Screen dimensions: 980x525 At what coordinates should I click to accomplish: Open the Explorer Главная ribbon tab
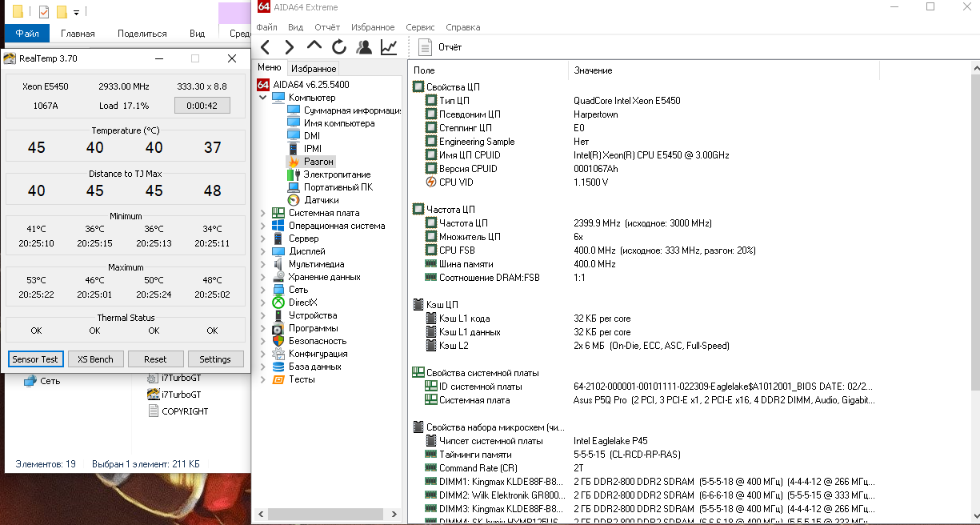(x=78, y=34)
